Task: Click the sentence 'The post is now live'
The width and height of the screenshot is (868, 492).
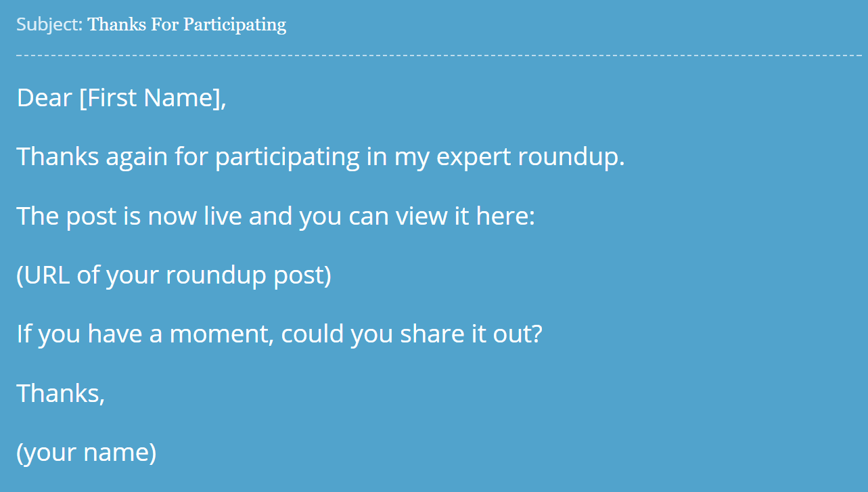Action: coord(129,217)
